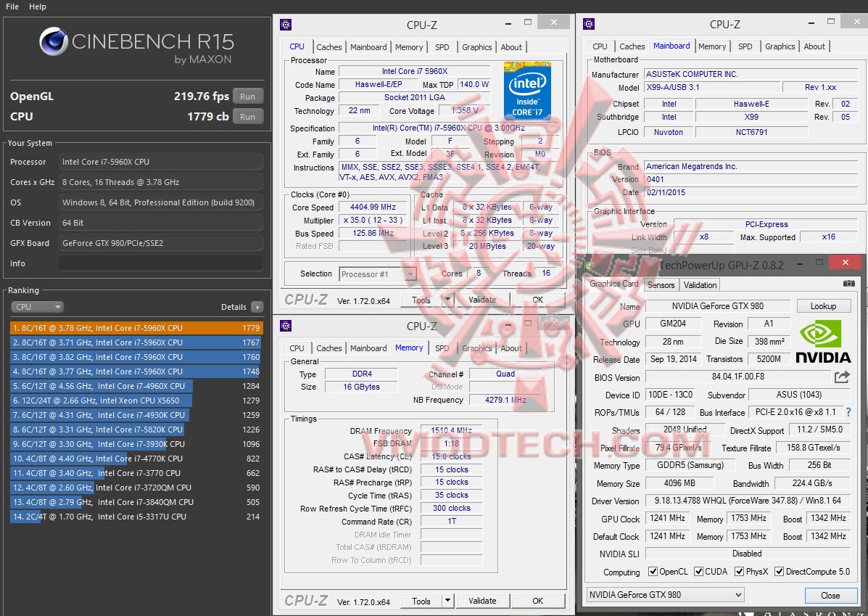The image size is (868, 616).
Task: Click the Multiplier x 35.0 value
Action: click(373, 220)
